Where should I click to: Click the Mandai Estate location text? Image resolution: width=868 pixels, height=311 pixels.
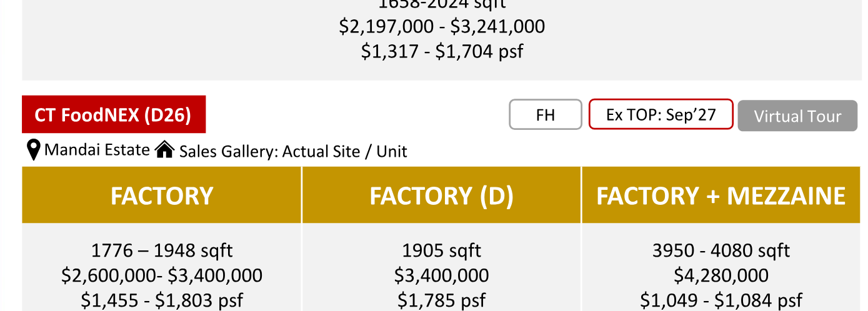pos(97,150)
